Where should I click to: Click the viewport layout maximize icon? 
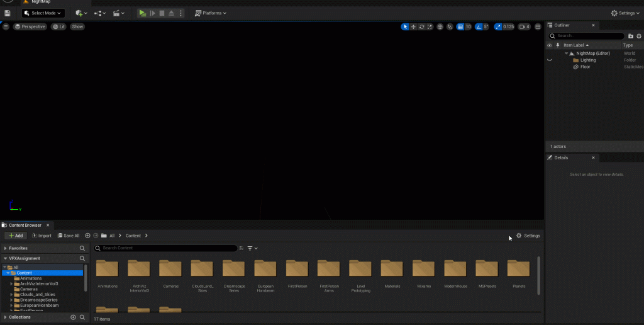click(538, 27)
